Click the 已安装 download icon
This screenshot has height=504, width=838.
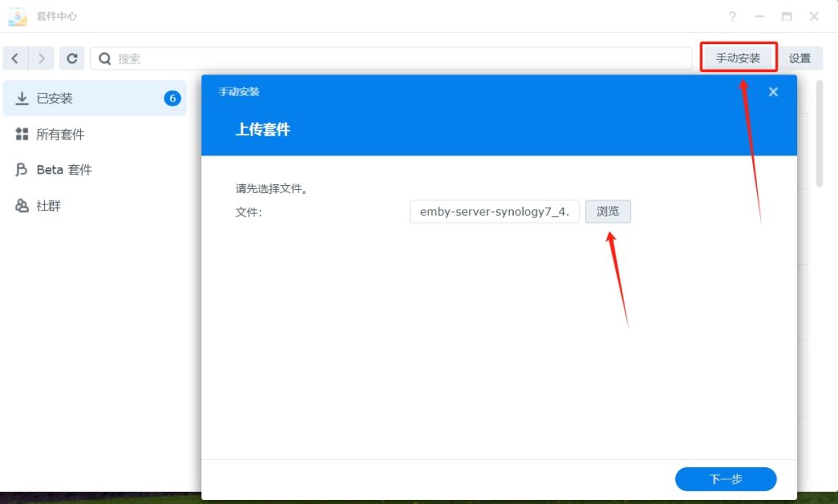pyautogui.click(x=22, y=98)
